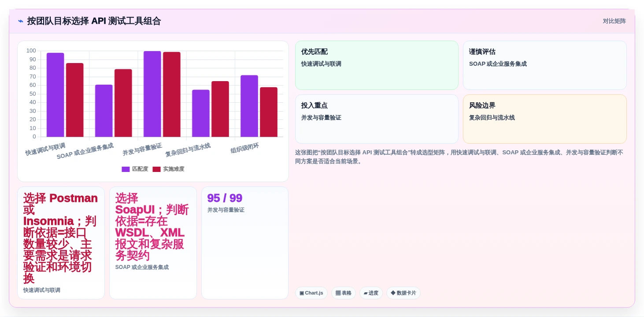Click the title 按团队目标选择 API 测试工具组合

point(94,21)
